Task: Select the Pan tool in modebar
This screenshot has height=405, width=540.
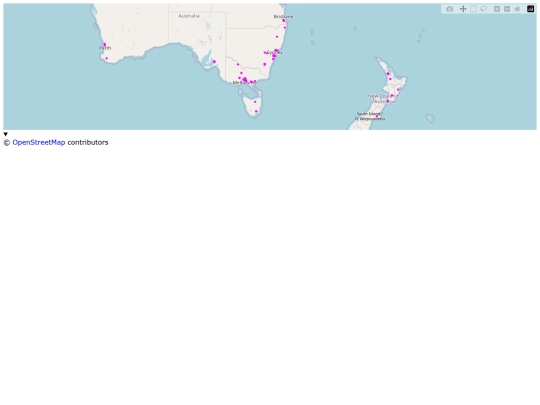Action: (x=463, y=9)
